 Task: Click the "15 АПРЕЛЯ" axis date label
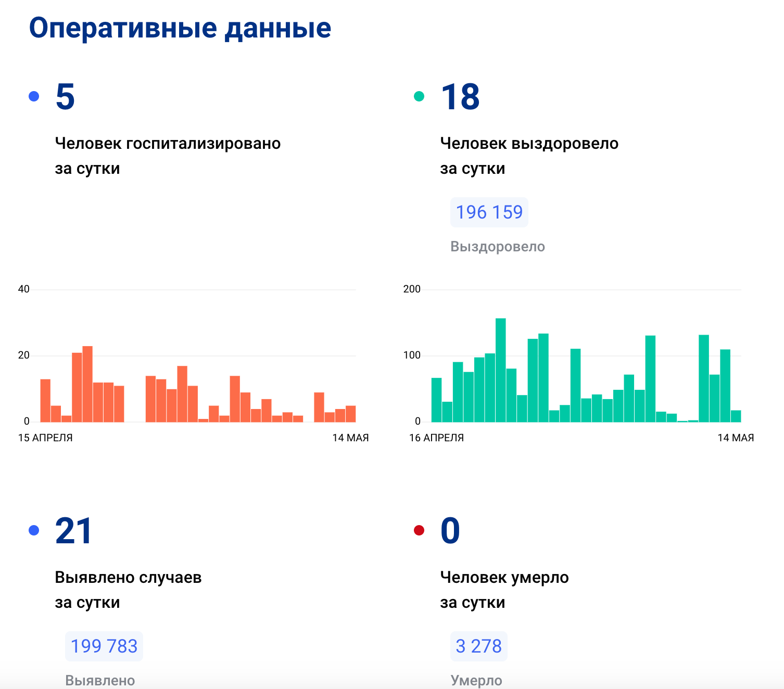[45, 438]
